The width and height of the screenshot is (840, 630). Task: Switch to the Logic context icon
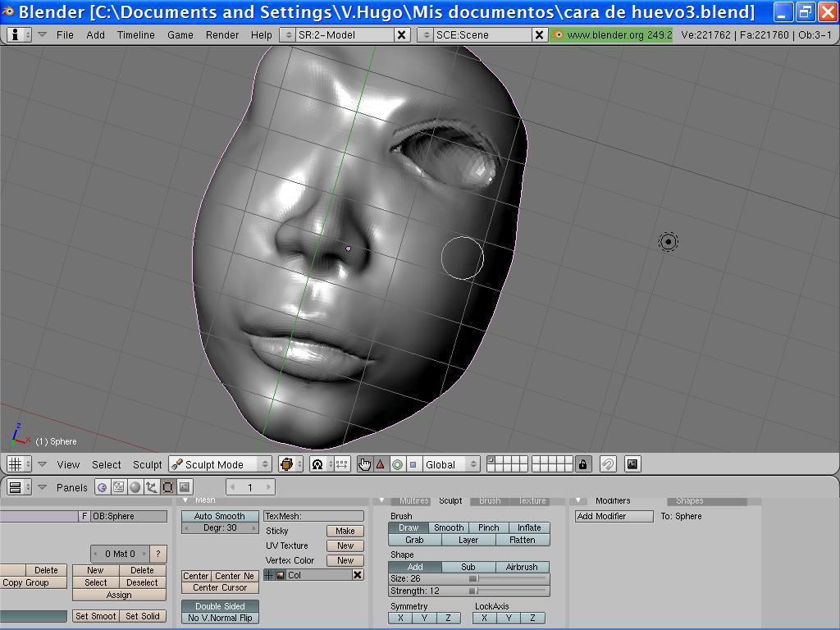(103, 487)
